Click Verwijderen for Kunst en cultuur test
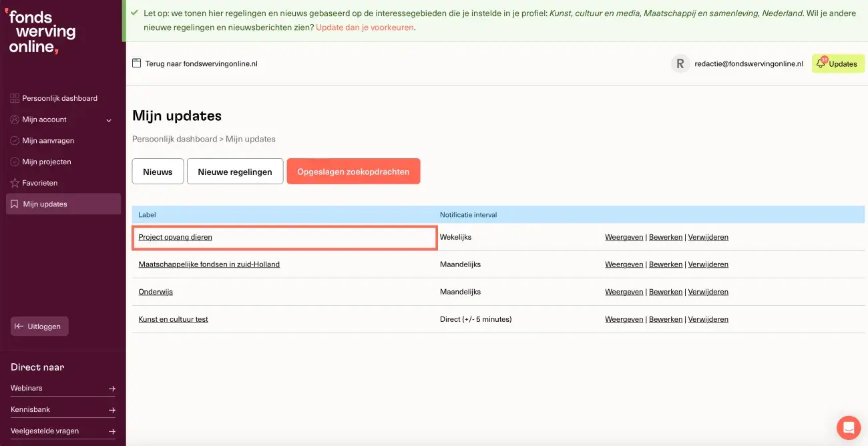 (708, 318)
